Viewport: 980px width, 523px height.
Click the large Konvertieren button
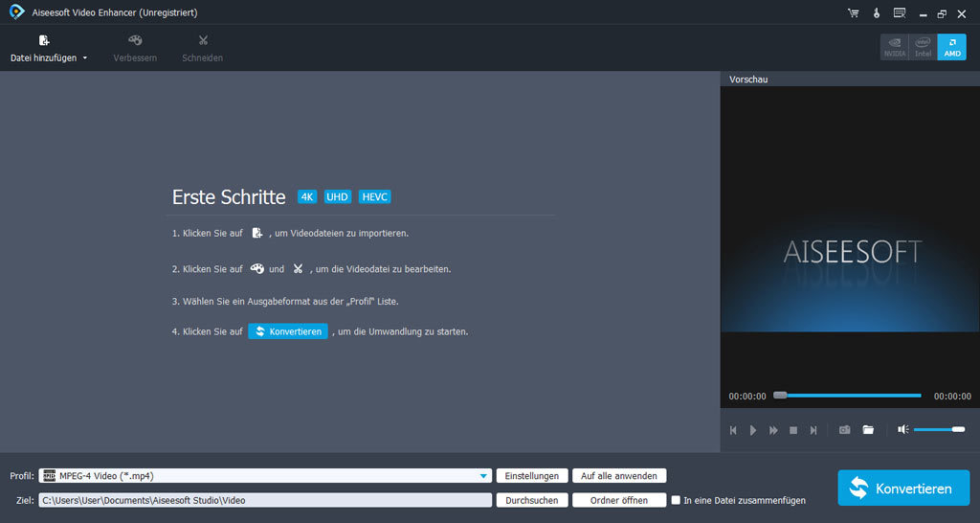click(x=903, y=489)
